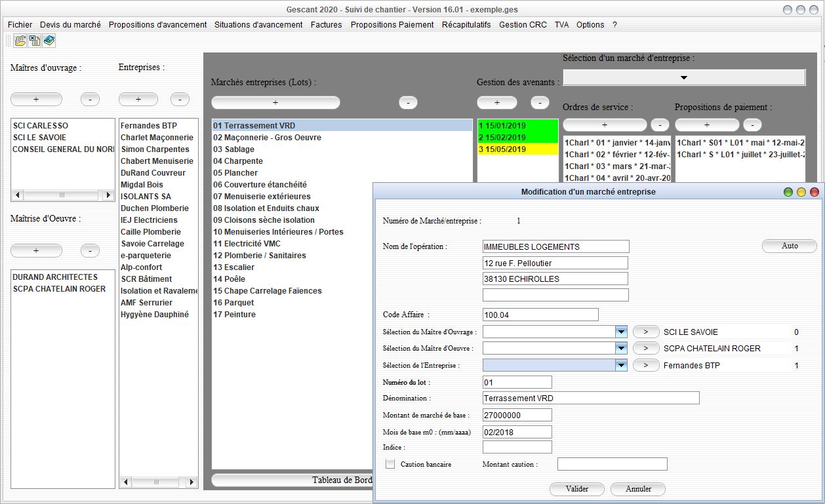The image size is (825, 504).
Task: Open the help book toolbar icon
Action: click(x=49, y=41)
